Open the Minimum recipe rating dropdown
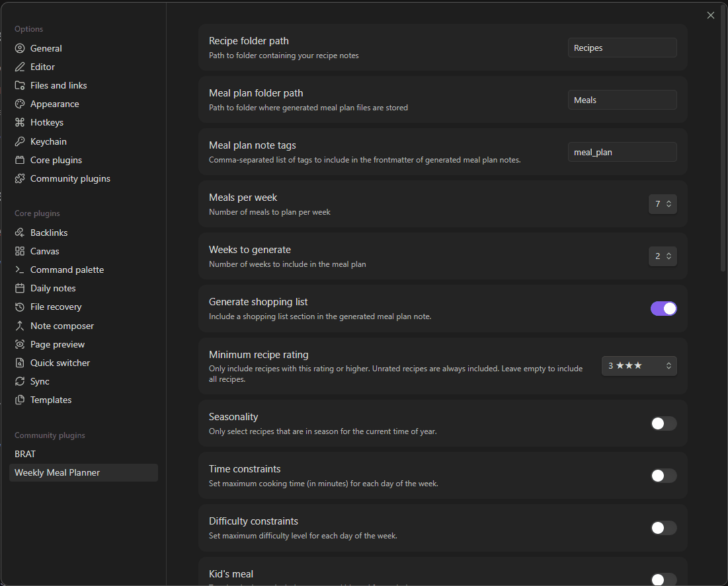 pyautogui.click(x=639, y=365)
